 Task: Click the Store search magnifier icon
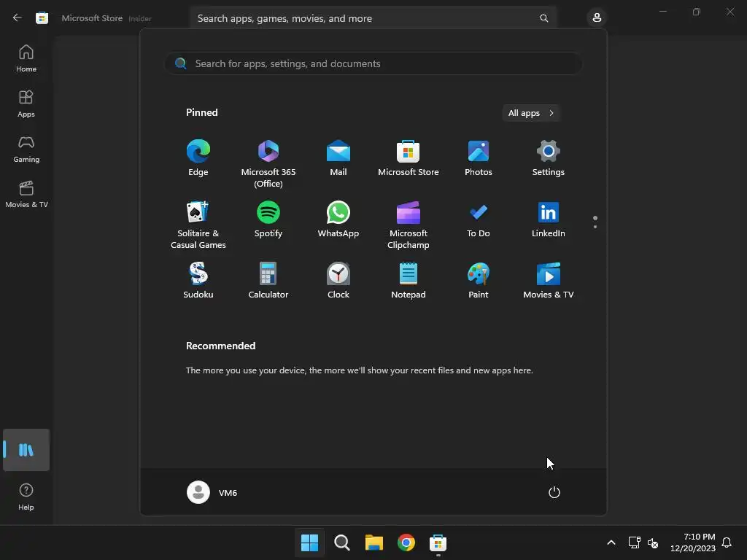pos(543,18)
